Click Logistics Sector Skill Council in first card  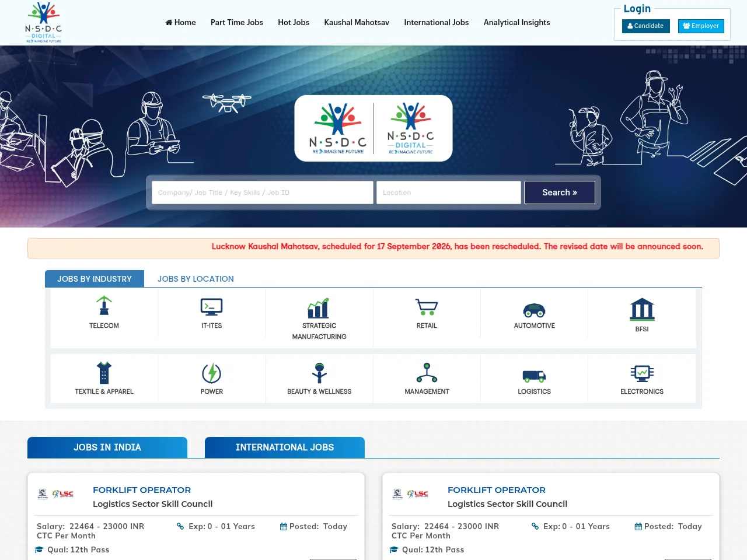click(152, 504)
